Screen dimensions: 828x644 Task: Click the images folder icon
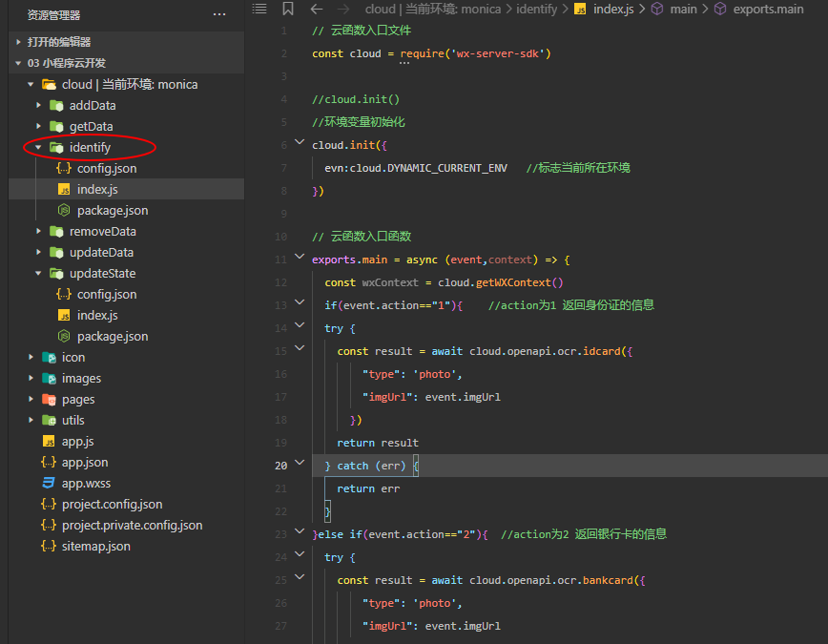click(49, 378)
